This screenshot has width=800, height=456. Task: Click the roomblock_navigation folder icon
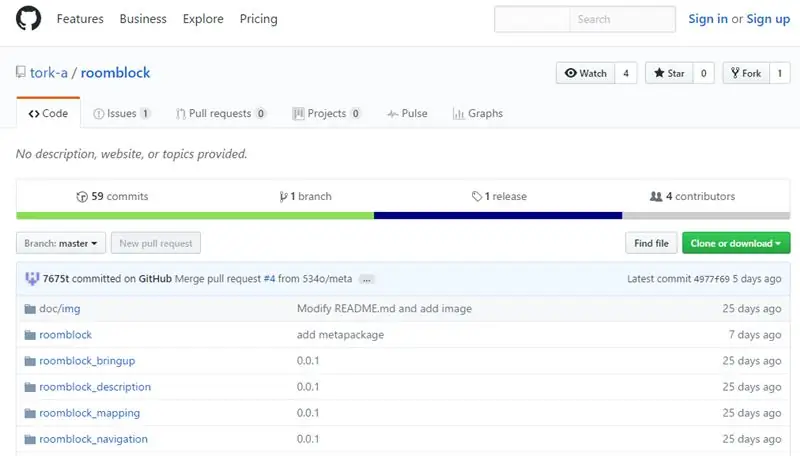(30, 440)
